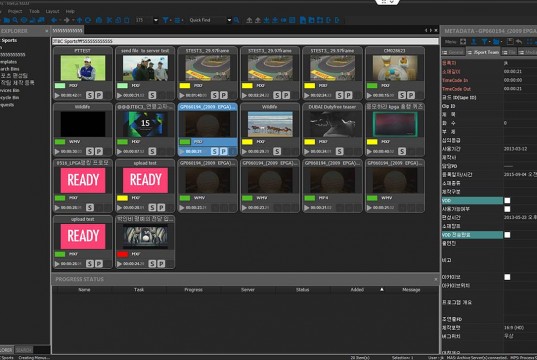Image resolution: width=537 pixels, height=360 pixels.
Task: Click the back arrow in the toolbar
Action: click(54, 20)
